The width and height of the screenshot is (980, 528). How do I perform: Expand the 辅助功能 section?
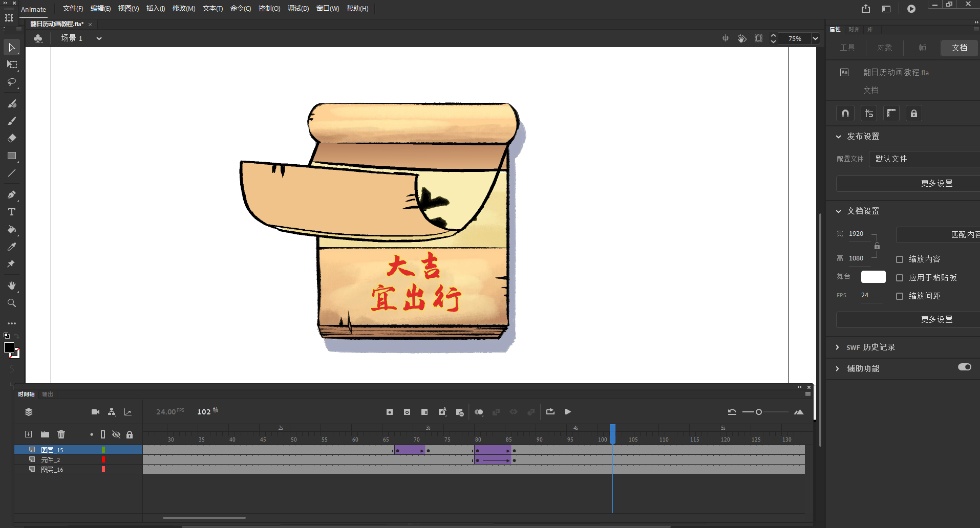[838, 369]
